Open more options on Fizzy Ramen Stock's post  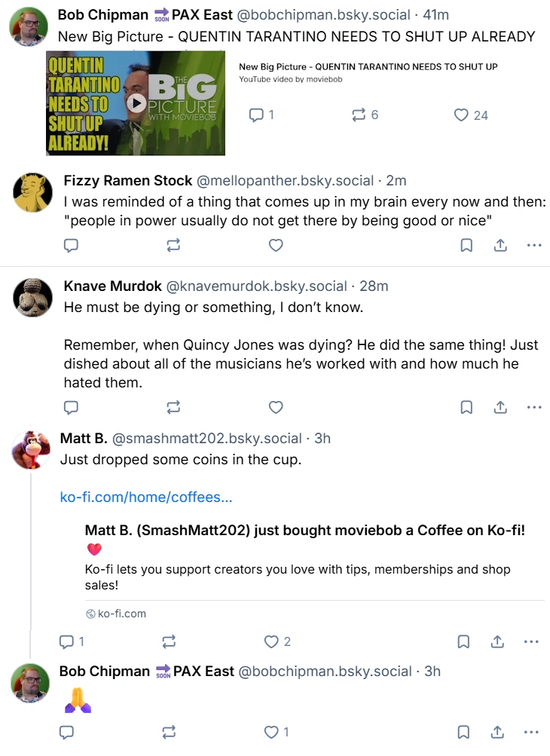point(534,246)
